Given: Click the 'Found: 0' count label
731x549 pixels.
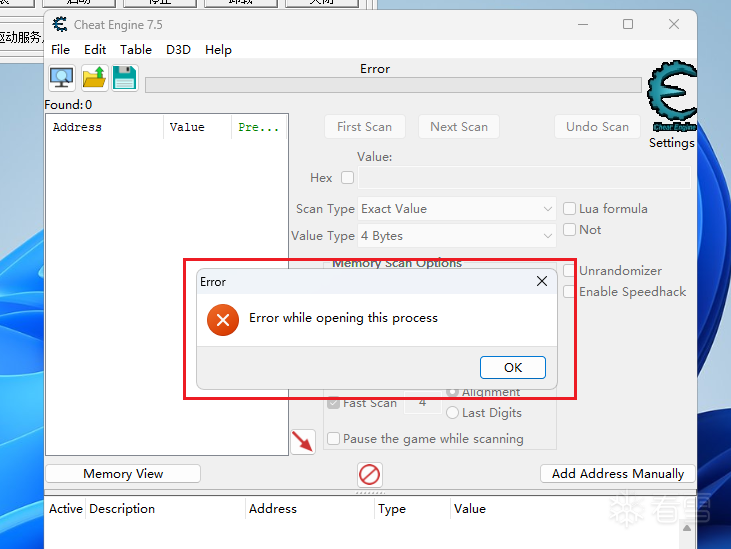Looking at the screenshot, I should (x=68, y=104).
